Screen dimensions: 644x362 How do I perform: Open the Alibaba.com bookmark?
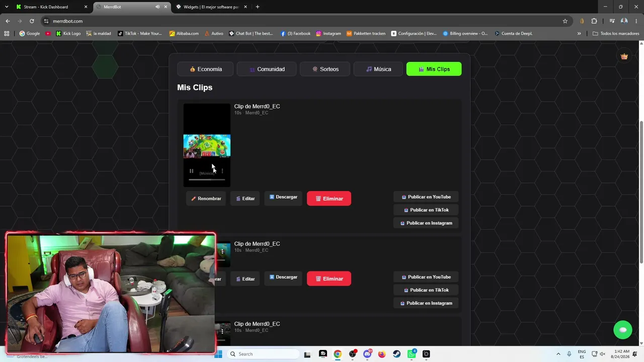click(x=184, y=34)
